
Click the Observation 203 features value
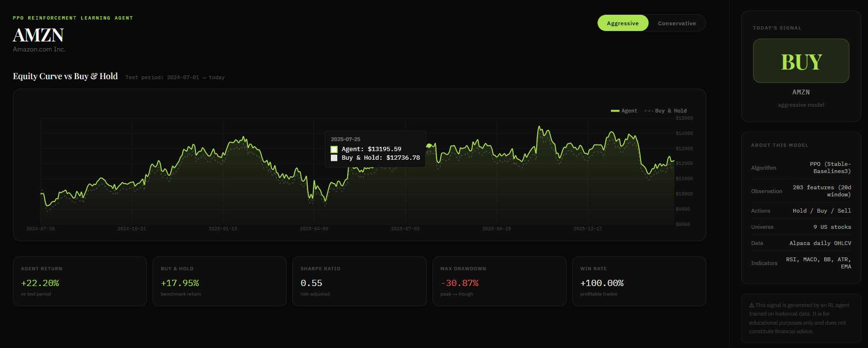click(x=822, y=191)
